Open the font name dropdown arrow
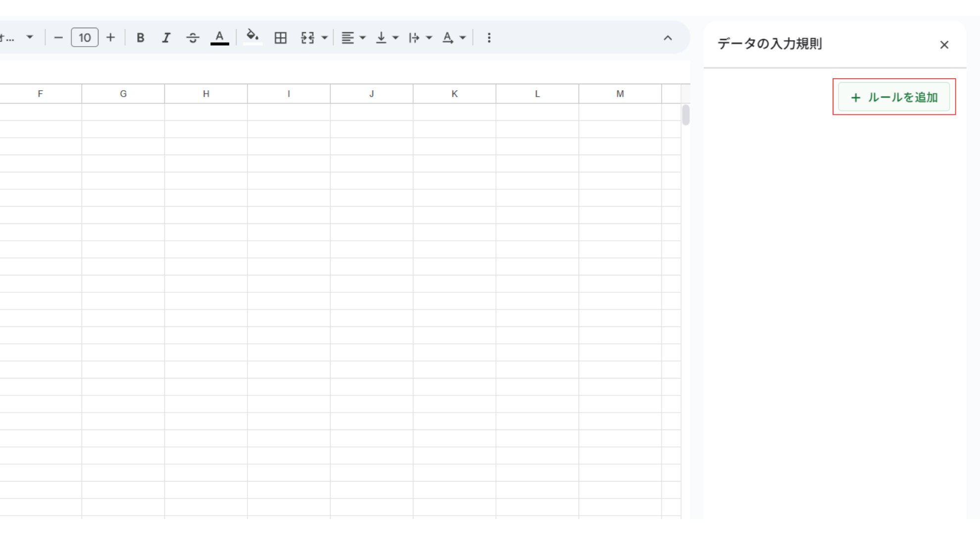 click(x=30, y=37)
